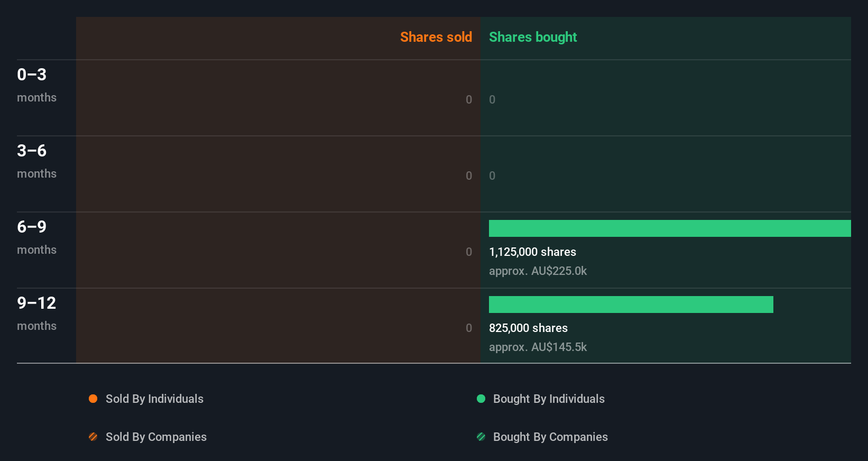Click the Shares bought column header
This screenshot has height=461, width=868.
(x=533, y=37)
